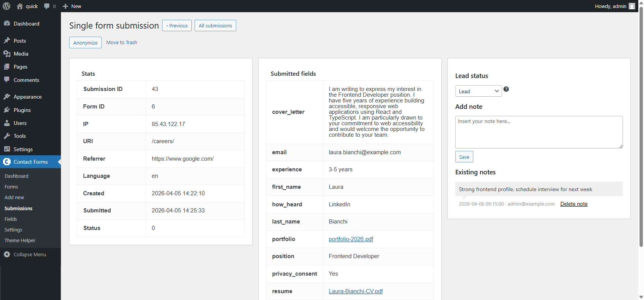
Task: Click the Delete note link
Action: 574,204
